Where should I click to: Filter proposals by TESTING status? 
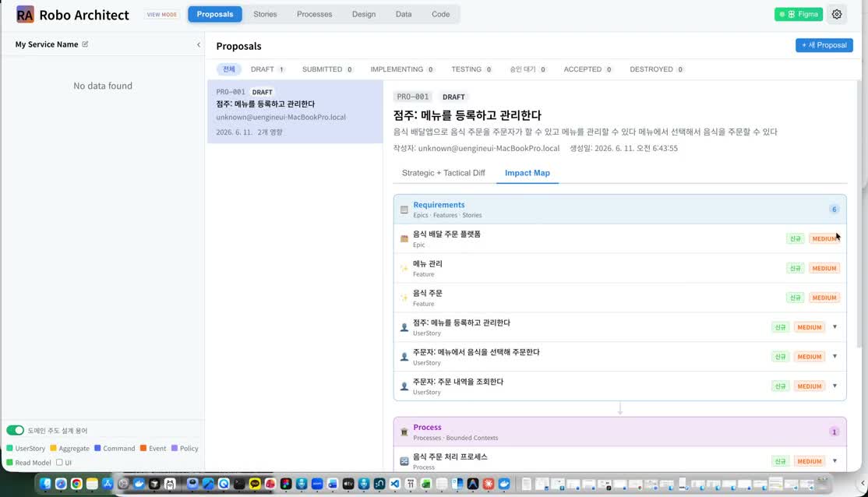471,69
